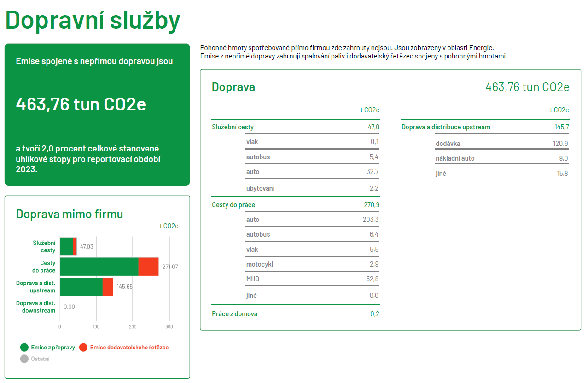The image size is (588, 383).
Task: Click the Dopravní služby page title
Action: point(93,20)
